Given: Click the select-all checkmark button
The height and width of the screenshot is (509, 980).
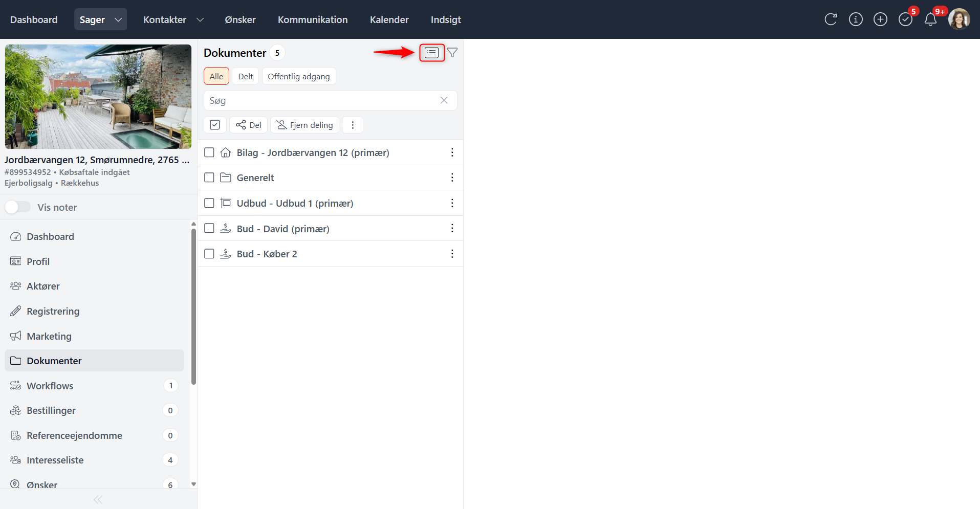Looking at the screenshot, I should pos(215,125).
